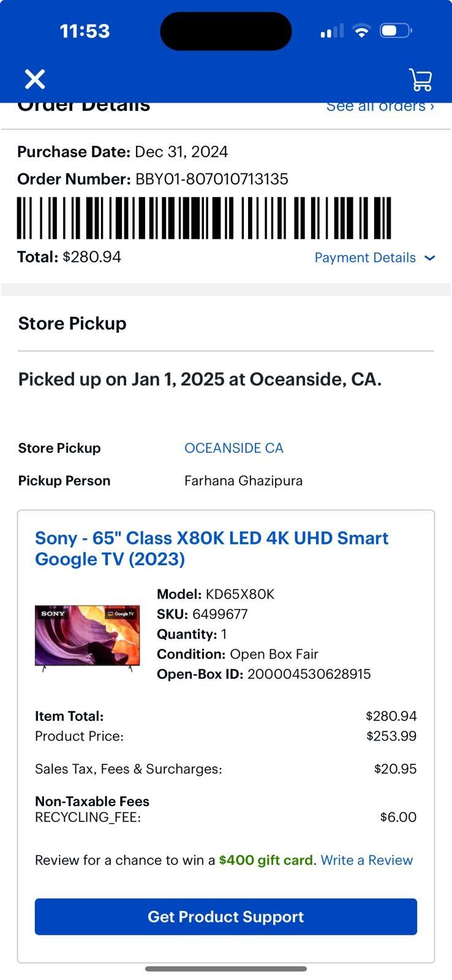Tap the cellular signal bars icon
Viewport: 452px width, 980px height.
[x=332, y=31]
